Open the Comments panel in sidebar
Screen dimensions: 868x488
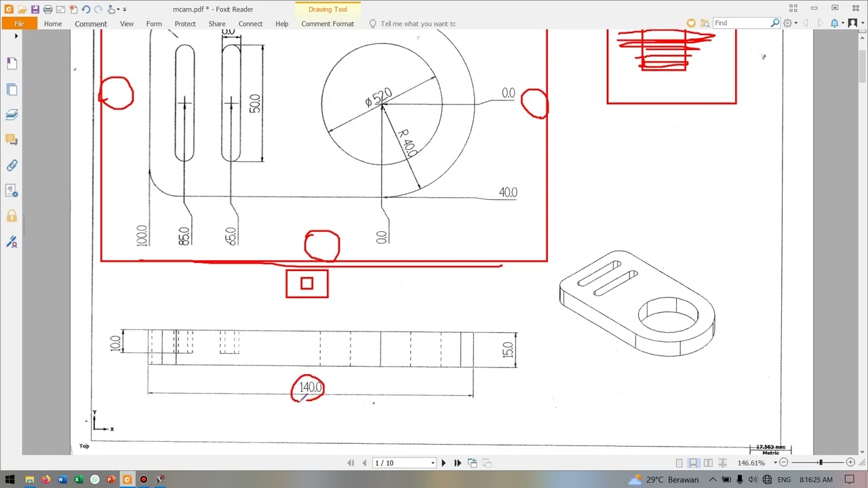click(12, 140)
